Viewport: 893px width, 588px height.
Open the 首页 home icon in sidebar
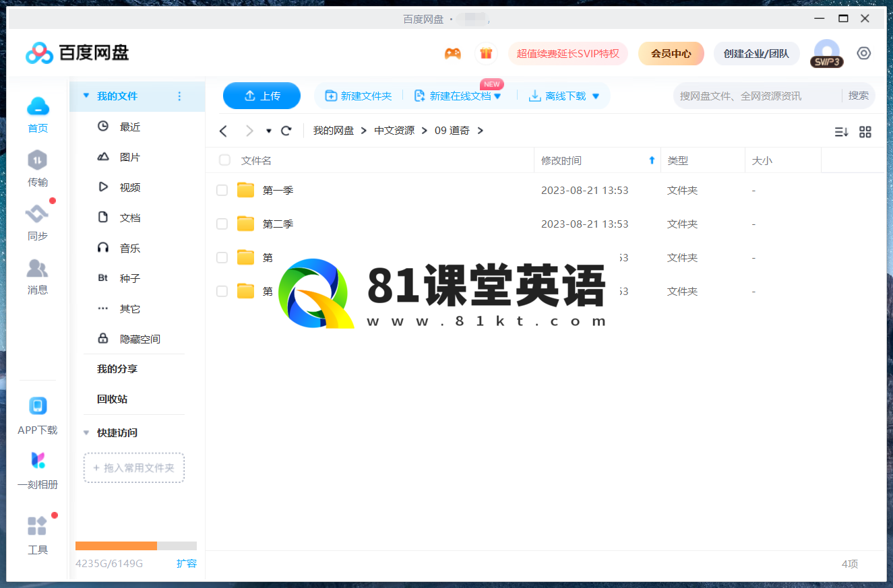[38, 115]
